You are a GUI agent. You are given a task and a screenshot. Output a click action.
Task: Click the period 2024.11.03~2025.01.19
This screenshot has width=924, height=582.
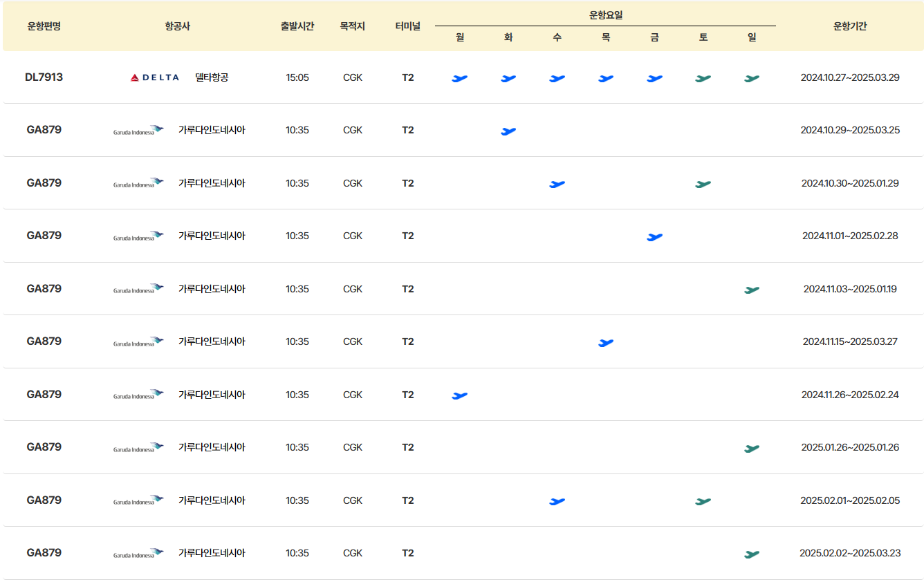point(850,289)
